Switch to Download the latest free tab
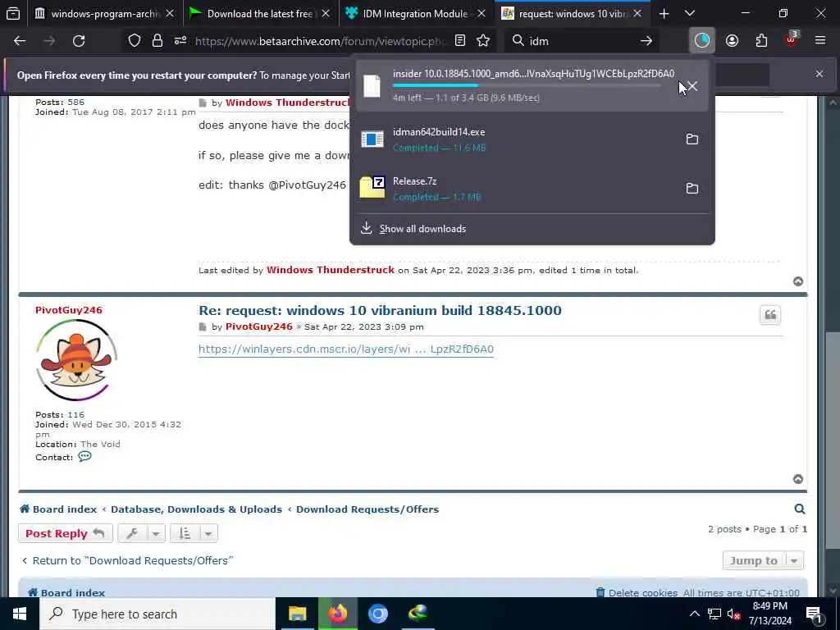Screen dimensions: 840x630 click(260, 14)
